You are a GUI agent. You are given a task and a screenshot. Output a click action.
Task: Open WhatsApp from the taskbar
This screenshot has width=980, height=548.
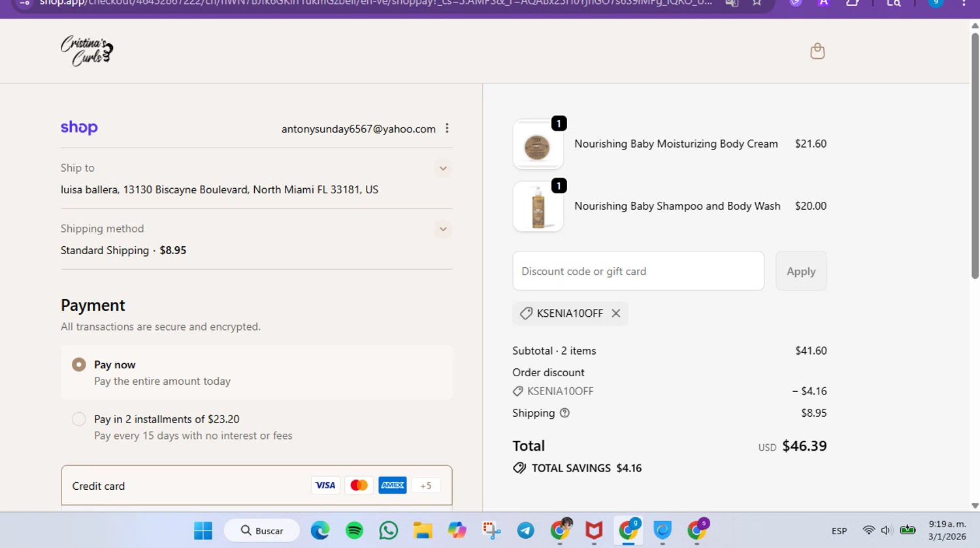pos(388,530)
